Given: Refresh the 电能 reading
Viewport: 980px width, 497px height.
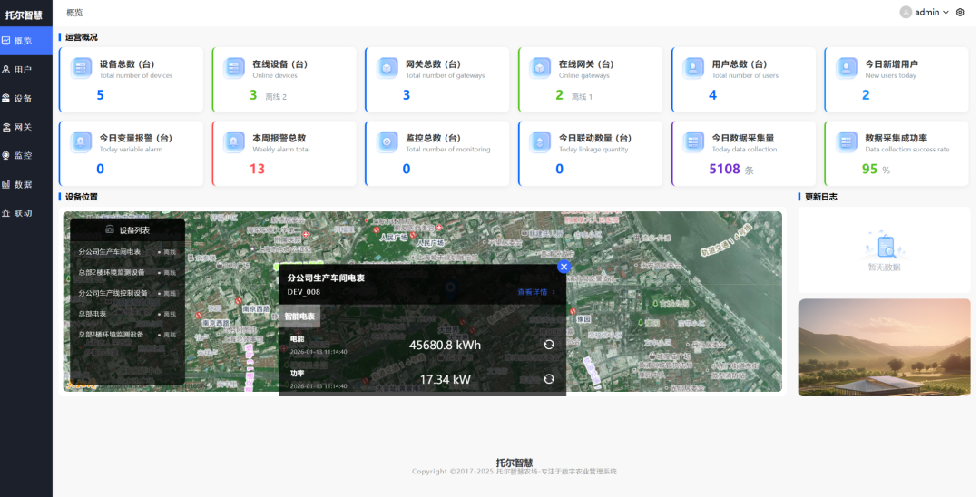Looking at the screenshot, I should [x=549, y=345].
